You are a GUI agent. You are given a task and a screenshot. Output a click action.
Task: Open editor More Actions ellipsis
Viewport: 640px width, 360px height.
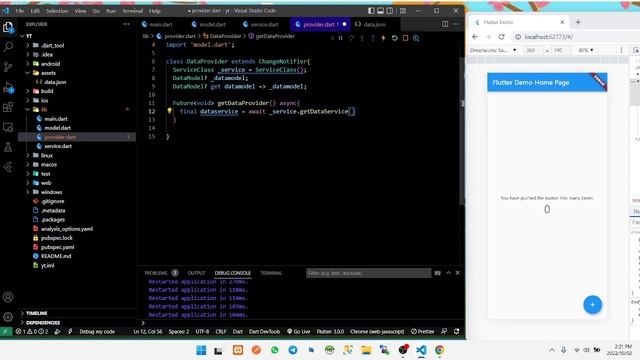coord(456,24)
